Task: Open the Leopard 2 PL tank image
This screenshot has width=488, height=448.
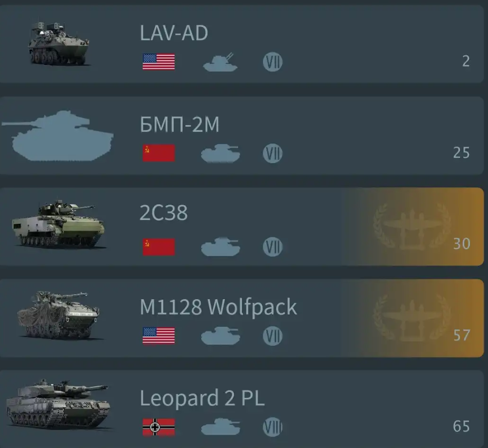Action: (59, 404)
